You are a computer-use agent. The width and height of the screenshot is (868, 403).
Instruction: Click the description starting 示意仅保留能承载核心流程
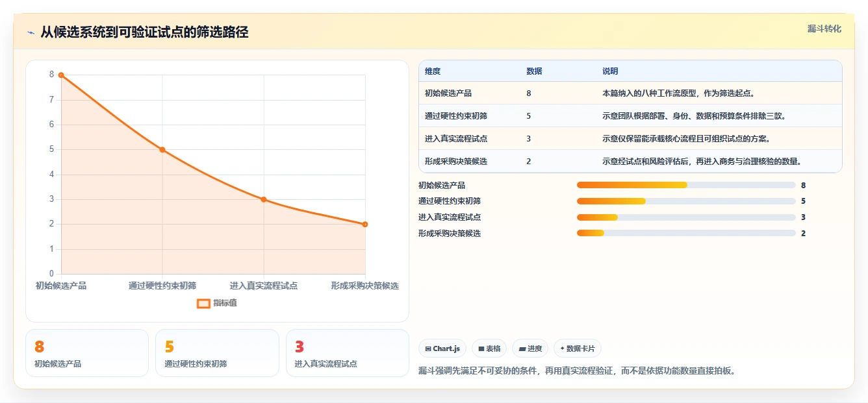coord(687,139)
